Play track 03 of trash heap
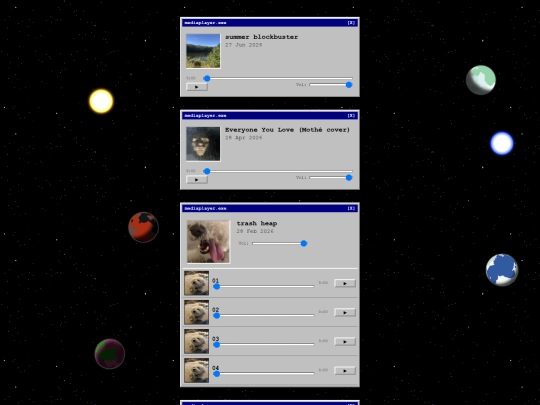The width and height of the screenshot is (540, 405). (x=345, y=342)
